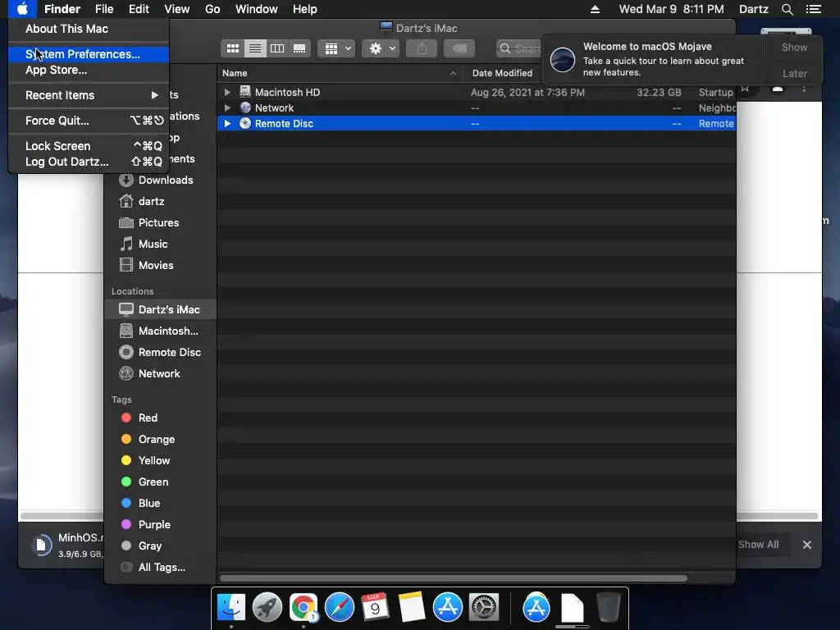Open the View menu
Screen dimensions: 840x630
pyautogui.click(x=177, y=9)
